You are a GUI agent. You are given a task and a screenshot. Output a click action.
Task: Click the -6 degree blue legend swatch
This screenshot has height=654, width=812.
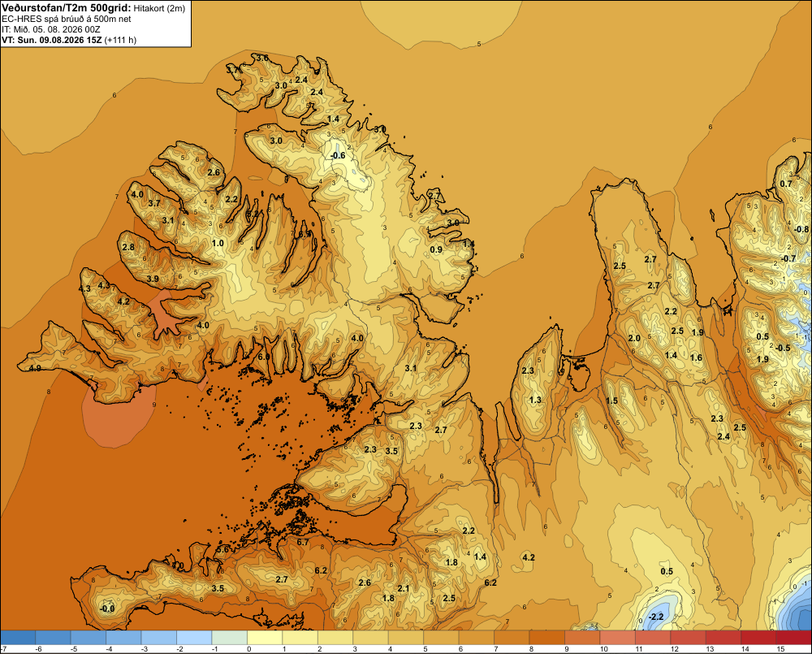[54, 638]
